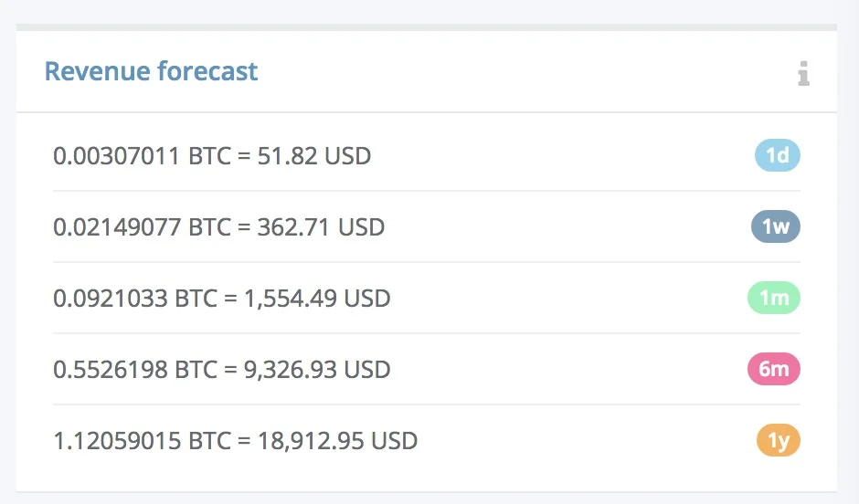Select the pink 6m badge

click(x=773, y=370)
